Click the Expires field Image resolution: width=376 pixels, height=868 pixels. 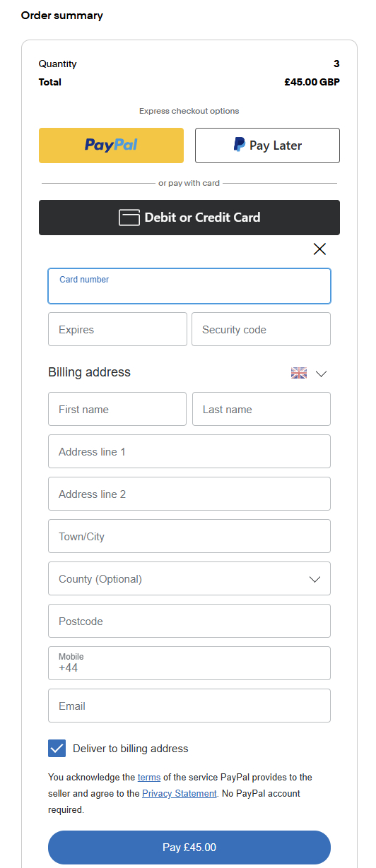click(117, 329)
